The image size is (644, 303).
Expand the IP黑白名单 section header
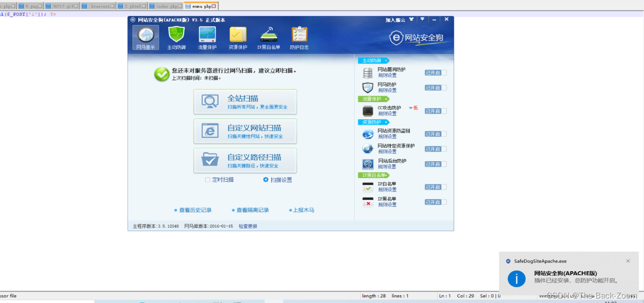[x=373, y=175]
